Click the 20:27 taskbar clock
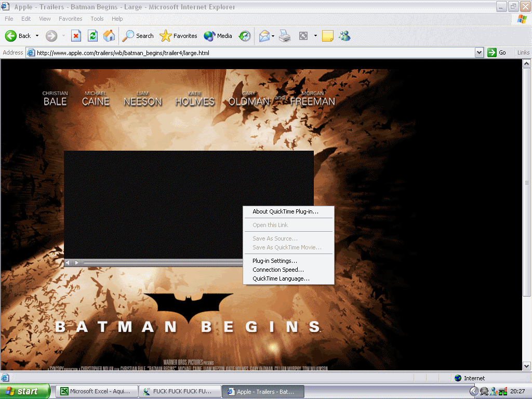This screenshot has height=399, width=532. coord(517,392)
